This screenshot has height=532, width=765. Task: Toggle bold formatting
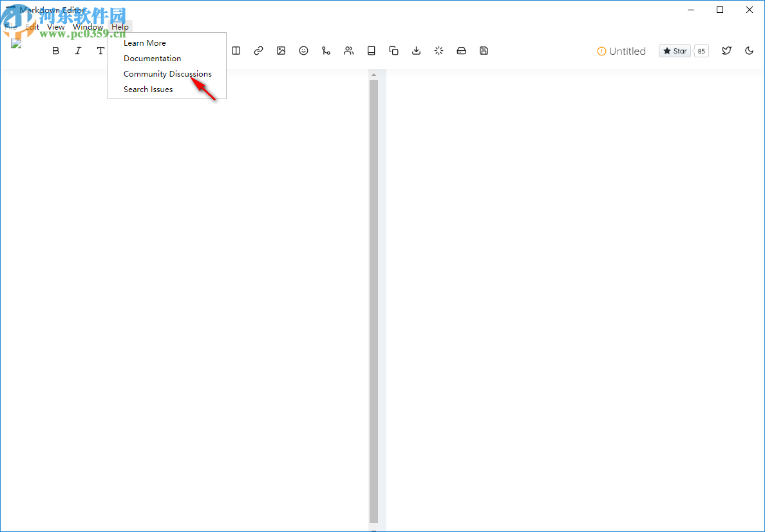point(55,50)
